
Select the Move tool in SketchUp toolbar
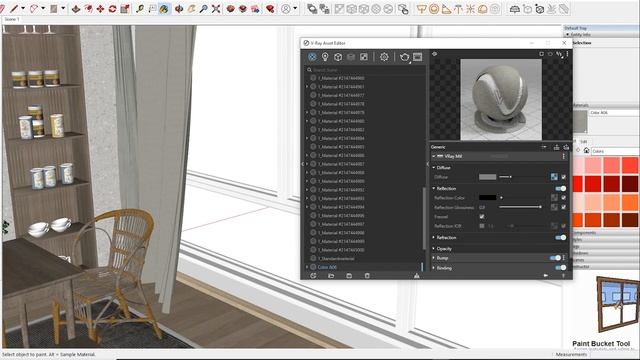100,9
